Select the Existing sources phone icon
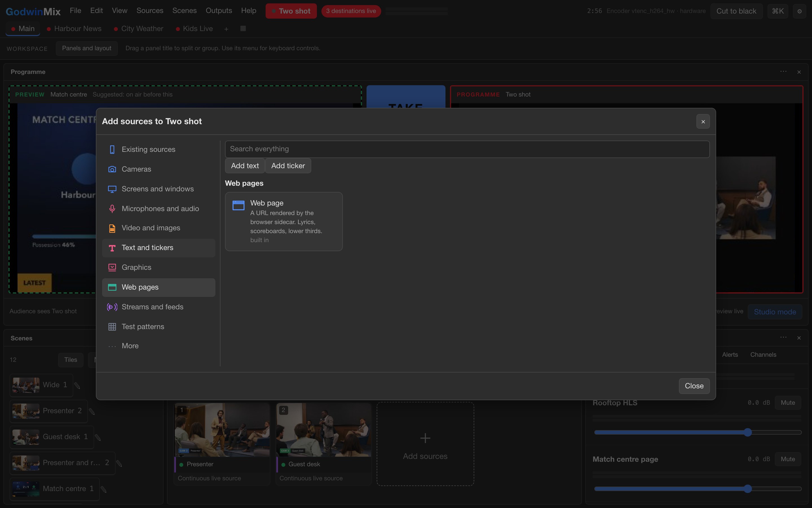This screenshot has width=812, height=508. point(112,150)
